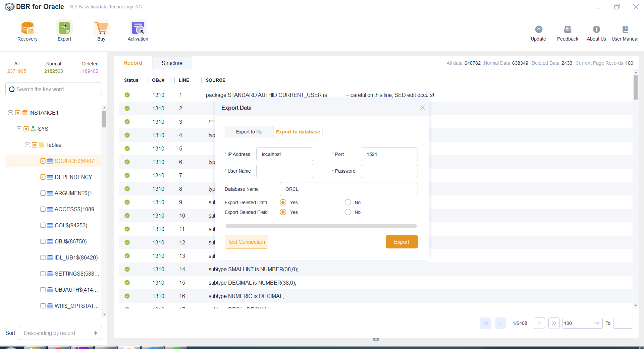The image size is (644, 349).
Task: Click the Test Connection button
Action: pyautogui.click(x=246, y=242)
